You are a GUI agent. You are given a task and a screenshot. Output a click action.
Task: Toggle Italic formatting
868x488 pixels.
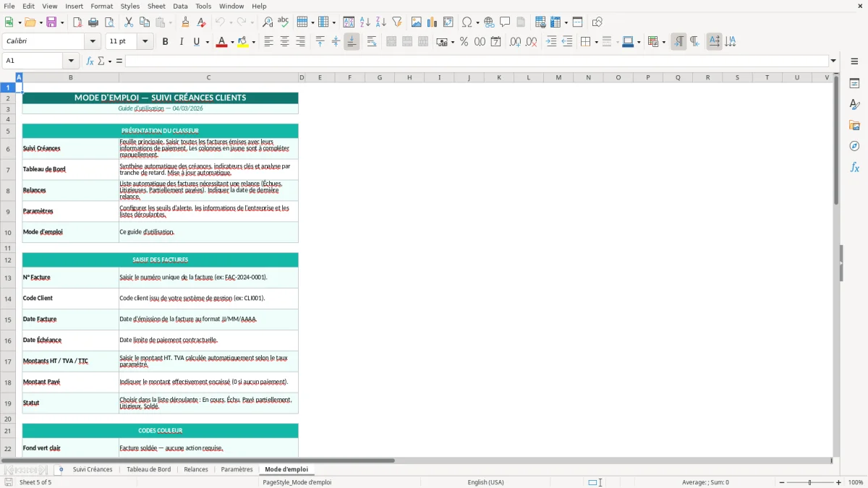pyautogui.click(x=181, y=42)
